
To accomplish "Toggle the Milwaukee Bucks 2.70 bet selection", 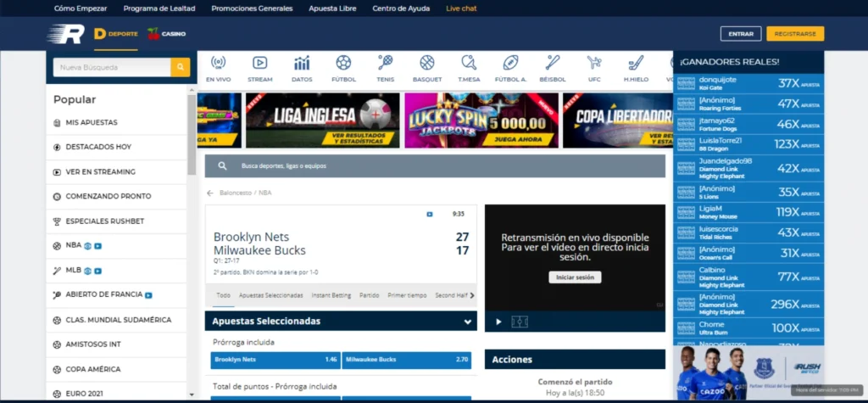I will (407, 360).
